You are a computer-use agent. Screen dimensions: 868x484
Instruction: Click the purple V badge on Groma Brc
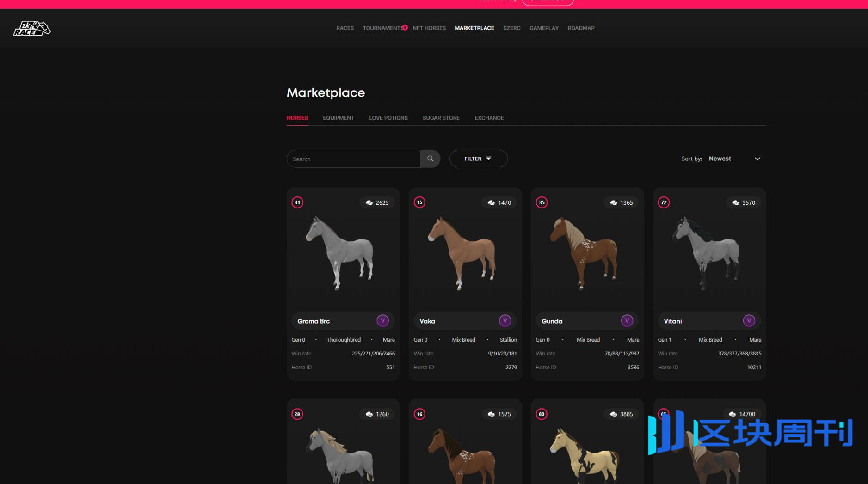point(382,321)
